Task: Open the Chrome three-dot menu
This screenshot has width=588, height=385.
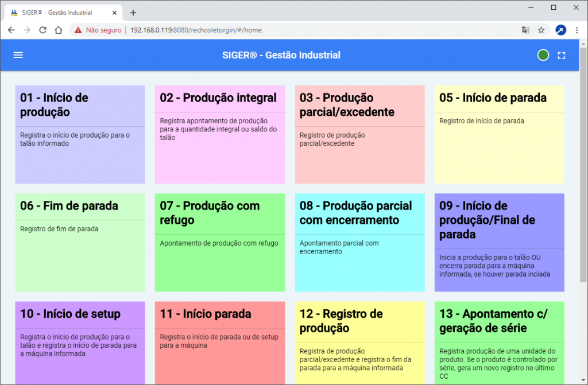Action: (577, 30)
